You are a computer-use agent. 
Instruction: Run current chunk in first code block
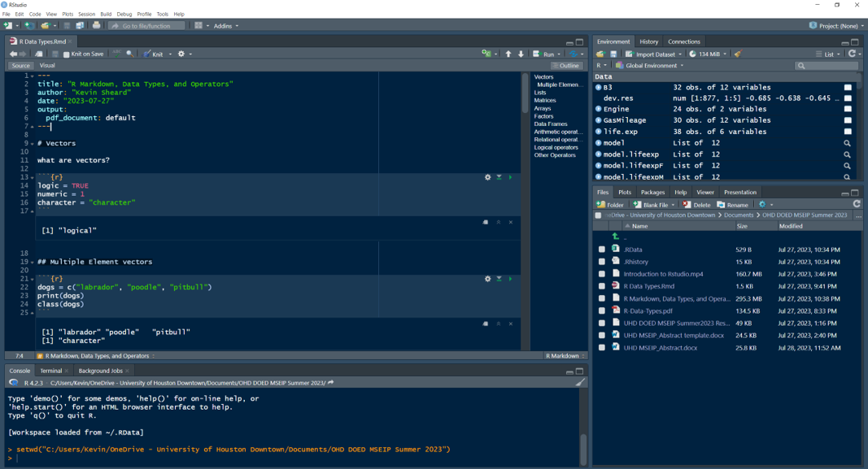(510, 177)
